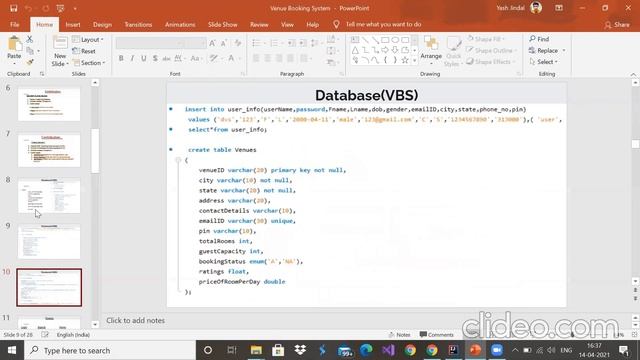Toggle Italic formatting
Screen dimensions: 640x360
pyautogui.click(x=132, y=58)
